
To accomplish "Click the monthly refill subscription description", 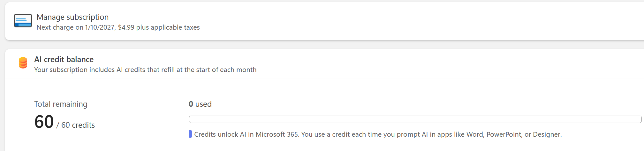I will coord(145,70).
